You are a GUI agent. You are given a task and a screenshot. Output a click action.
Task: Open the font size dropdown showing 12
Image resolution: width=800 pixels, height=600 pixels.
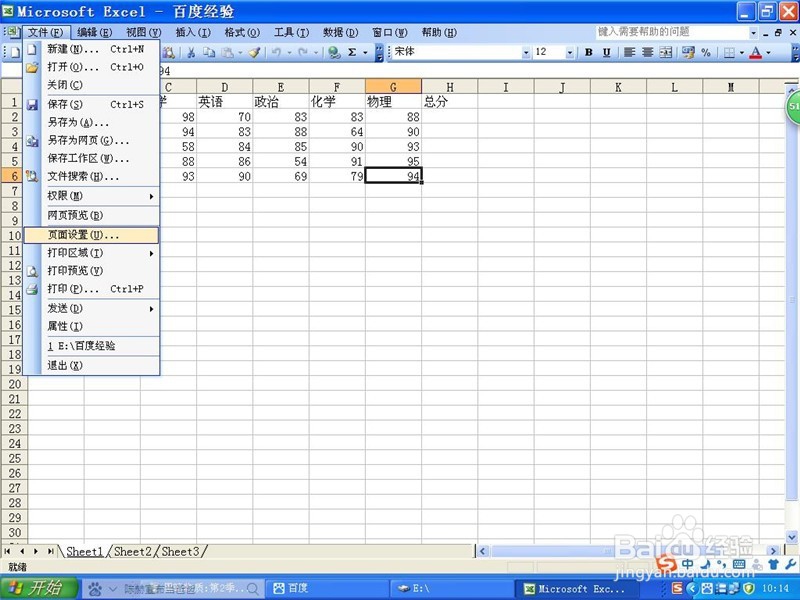point(570,52)
